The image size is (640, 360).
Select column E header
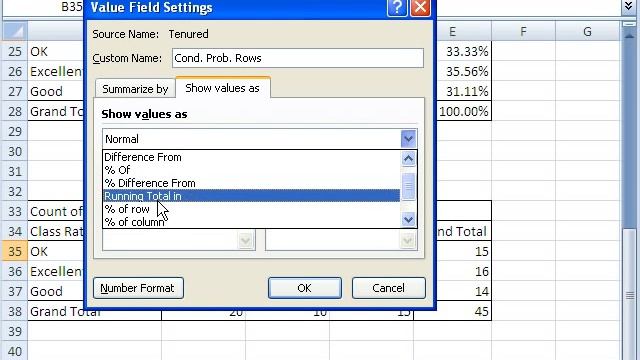point(452,31)
